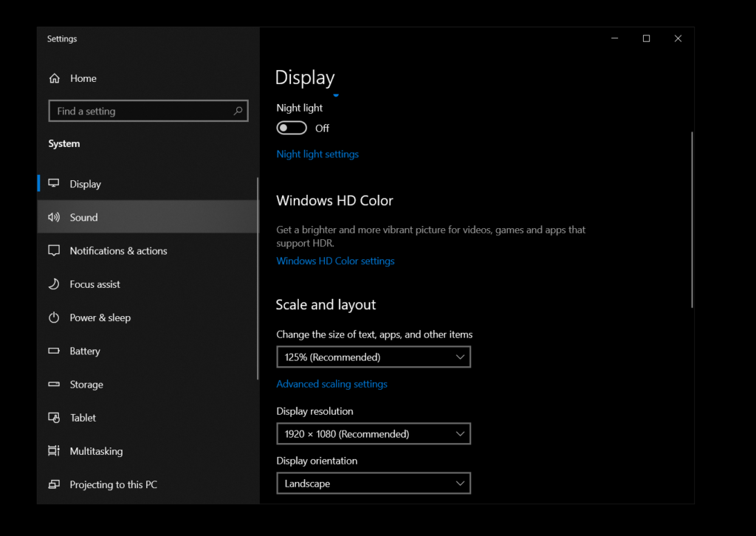Viewport: 756px width, 536px height.
Task: Open Night light settings link
Action: [317, 154]
